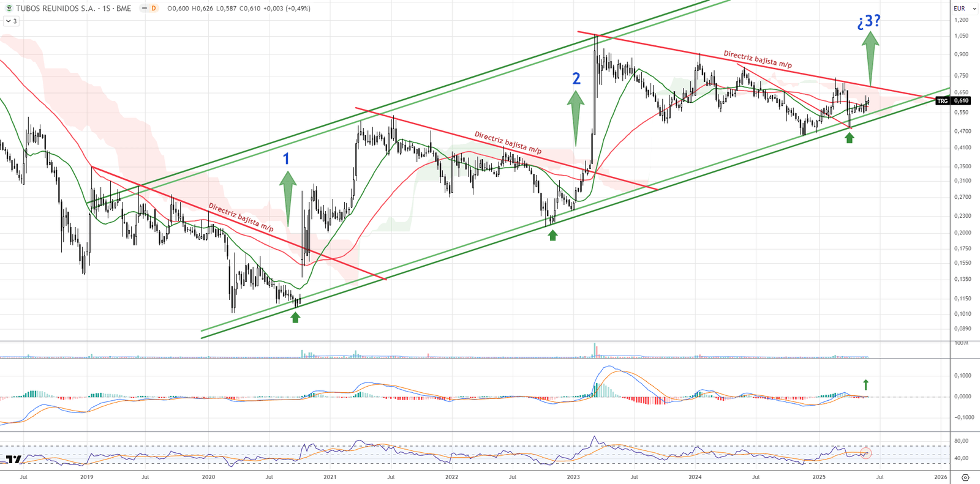Click the TradingView logo in the chart corner
Viewport: 980px width, 484px height.
coord(13,459)
